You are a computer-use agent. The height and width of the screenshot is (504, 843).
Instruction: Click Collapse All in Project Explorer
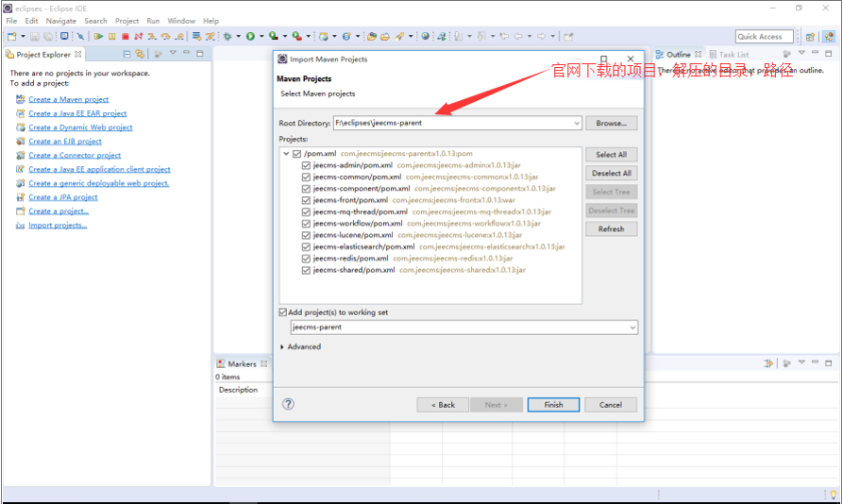pos(126,54)
